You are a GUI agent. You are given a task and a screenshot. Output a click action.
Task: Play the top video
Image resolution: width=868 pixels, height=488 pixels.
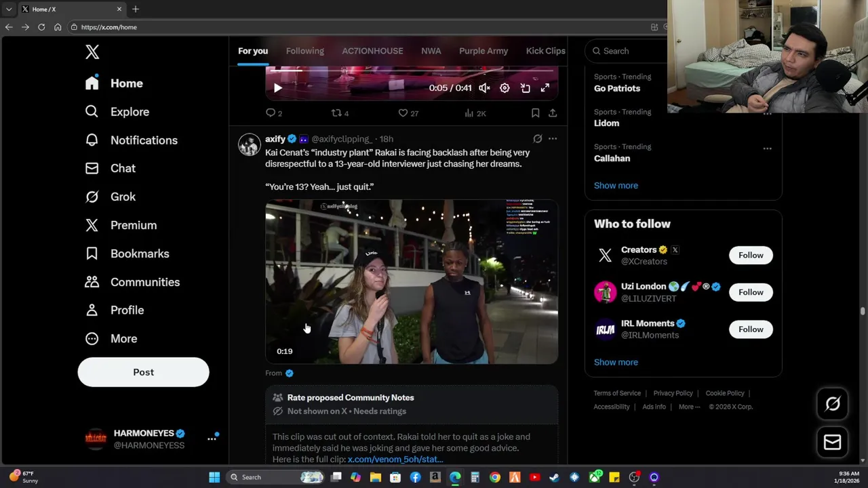pos(277,88)
